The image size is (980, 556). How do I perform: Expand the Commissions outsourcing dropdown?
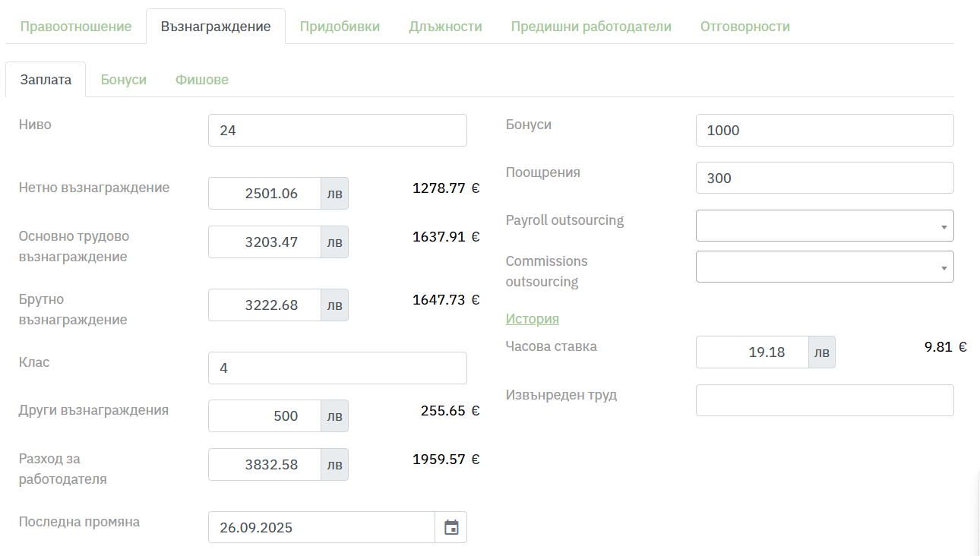coord(824,267)
